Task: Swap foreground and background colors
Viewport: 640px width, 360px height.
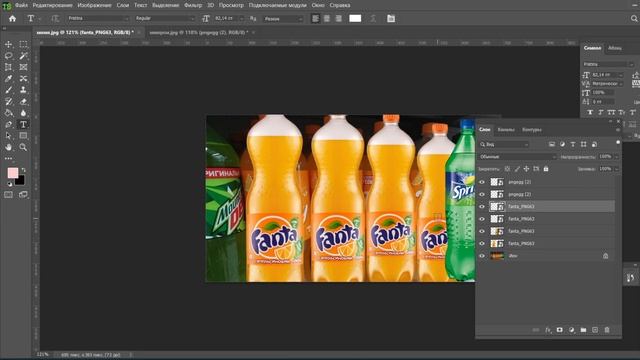Action: 23,170
